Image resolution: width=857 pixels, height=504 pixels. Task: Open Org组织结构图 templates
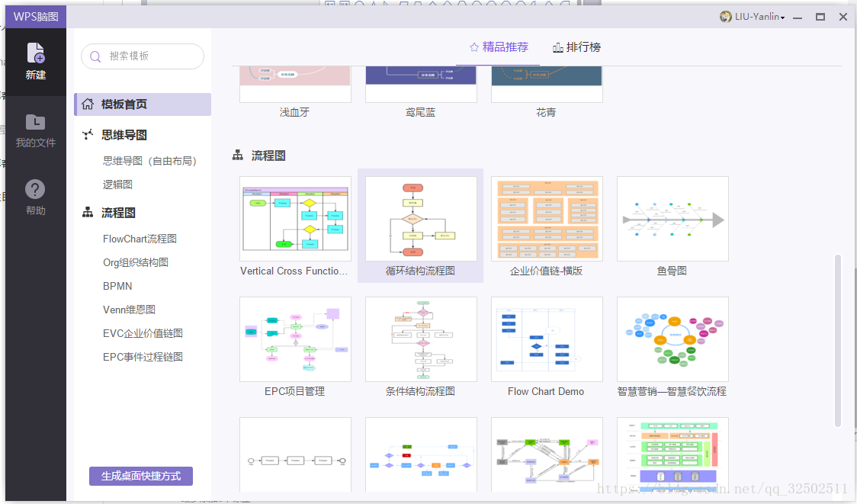click(136, 262)
